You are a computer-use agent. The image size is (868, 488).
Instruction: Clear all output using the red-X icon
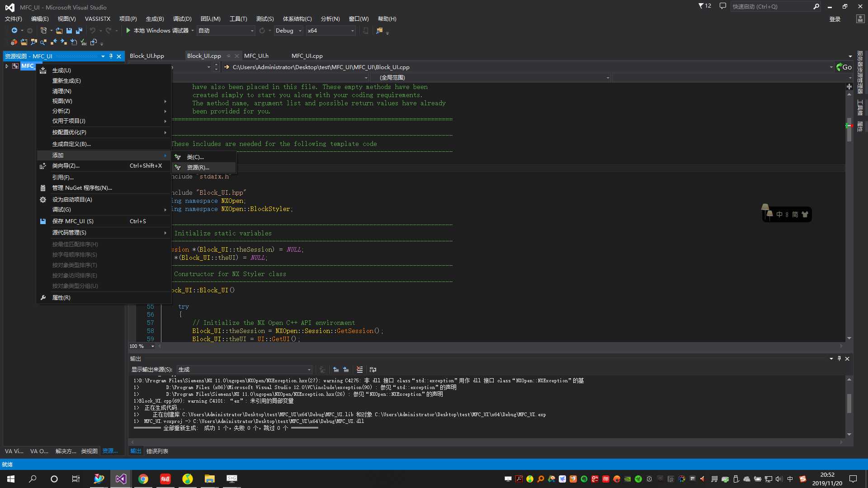point(360,370)
